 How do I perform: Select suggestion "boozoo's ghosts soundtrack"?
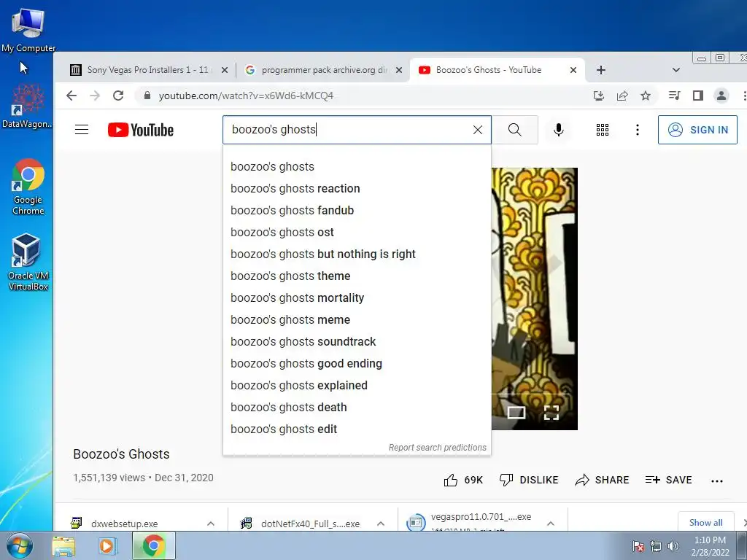pos(357,342)
